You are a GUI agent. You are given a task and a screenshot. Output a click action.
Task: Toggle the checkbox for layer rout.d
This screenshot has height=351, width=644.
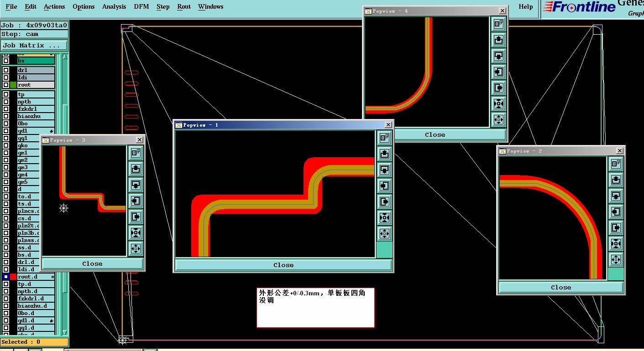[x=6, y=277]
